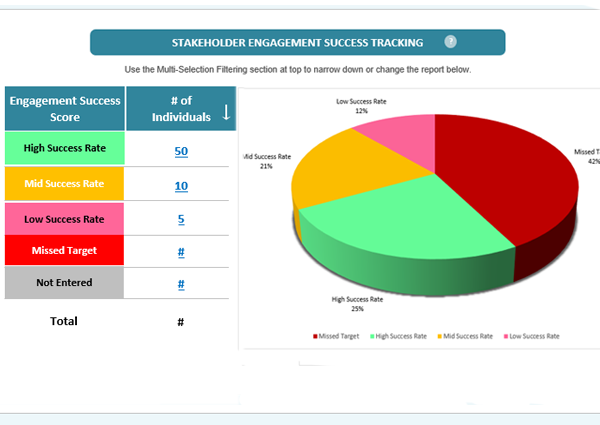Click the pink Low Success Rate legend swatch
This screenshot has height=425, width=600.
[505, 337]
